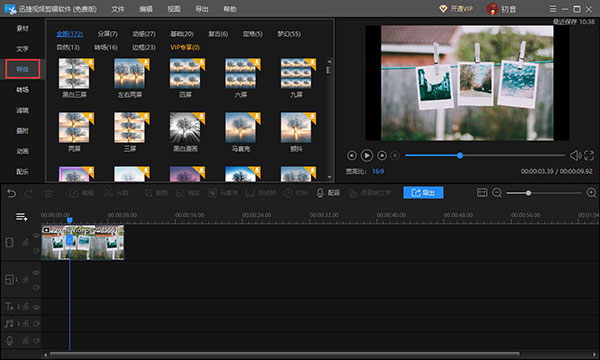Click the text track T icon

(10, 306)
